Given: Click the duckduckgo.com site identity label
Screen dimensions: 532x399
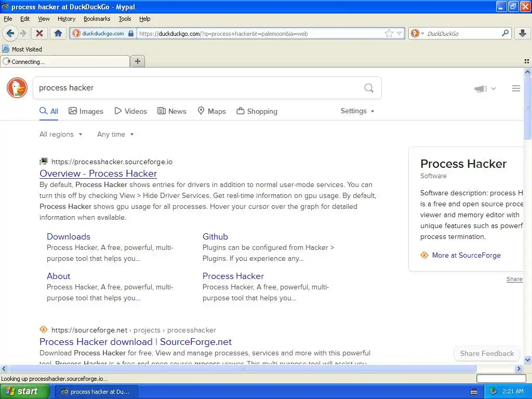Looking at the screenshot, I should [103, 33].
